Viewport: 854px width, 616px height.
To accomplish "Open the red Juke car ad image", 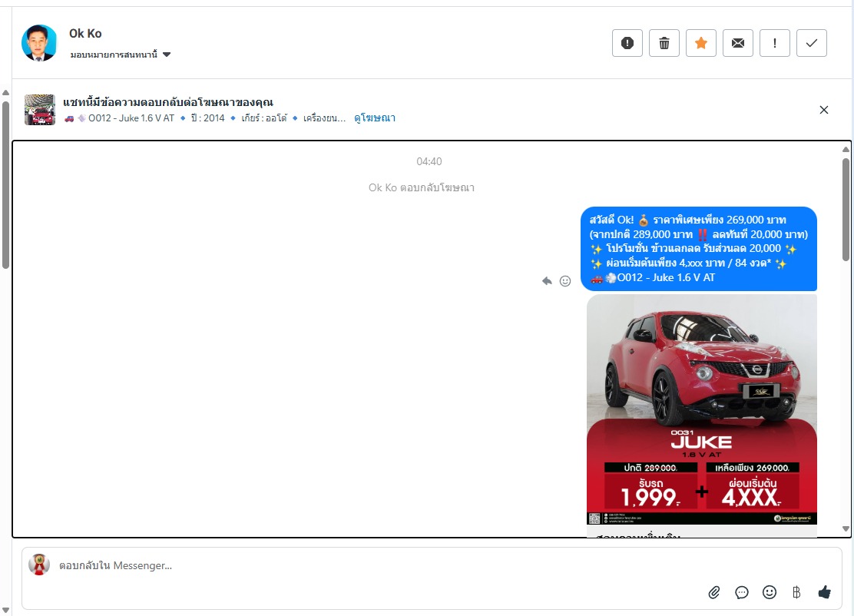I will pos(701,409).
